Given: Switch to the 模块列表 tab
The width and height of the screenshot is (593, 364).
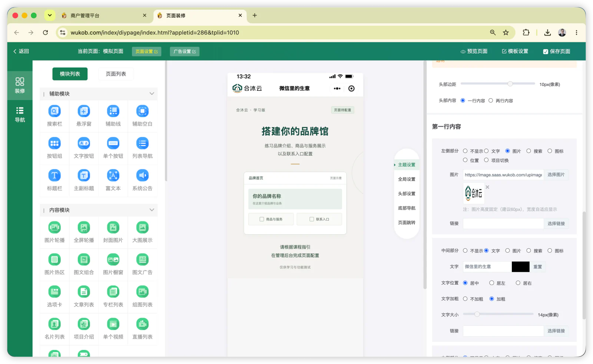Looking at the screenshot, I should point(70,74).
